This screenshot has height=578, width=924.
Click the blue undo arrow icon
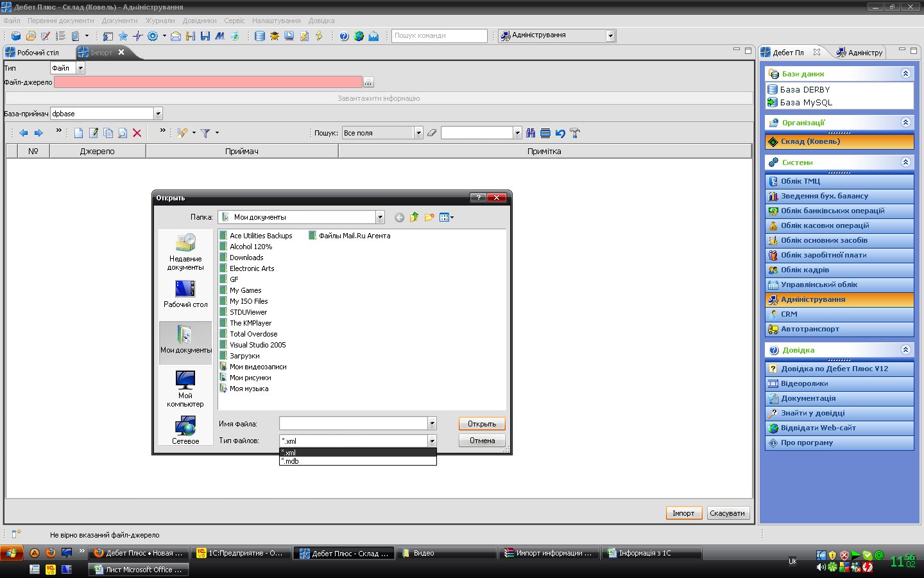pos(560,133)
